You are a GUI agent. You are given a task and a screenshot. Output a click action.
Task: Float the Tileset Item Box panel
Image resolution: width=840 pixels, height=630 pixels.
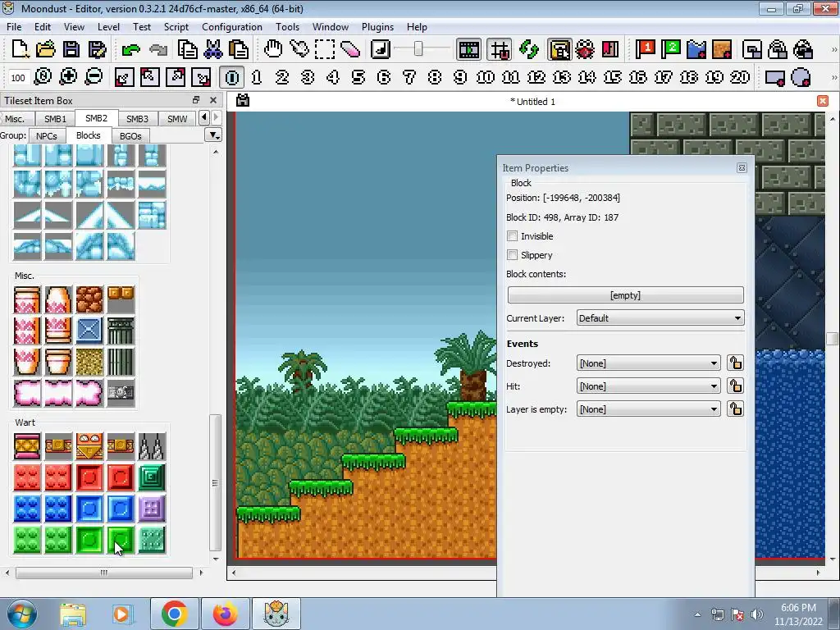click(196, 100)
